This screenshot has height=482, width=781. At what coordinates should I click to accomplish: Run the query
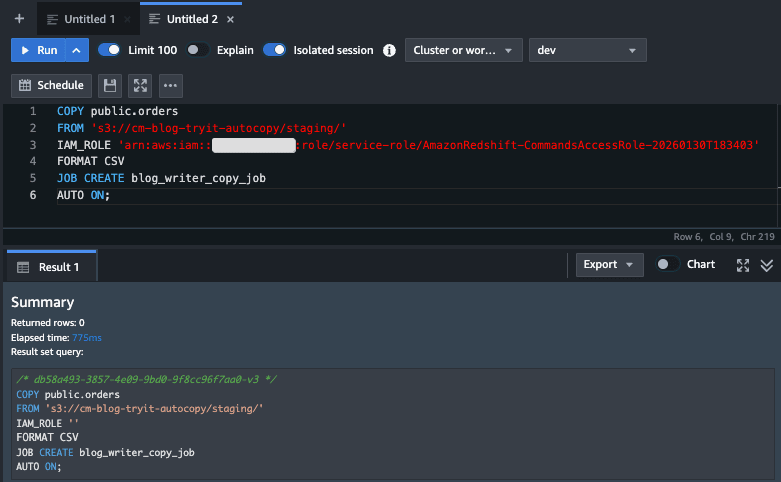pos(38,50)
